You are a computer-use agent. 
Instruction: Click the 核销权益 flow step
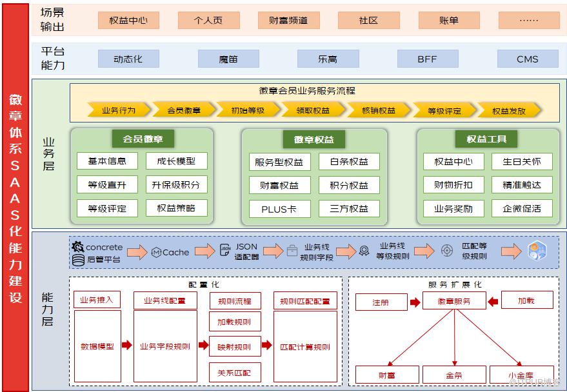tap(379, 110)
